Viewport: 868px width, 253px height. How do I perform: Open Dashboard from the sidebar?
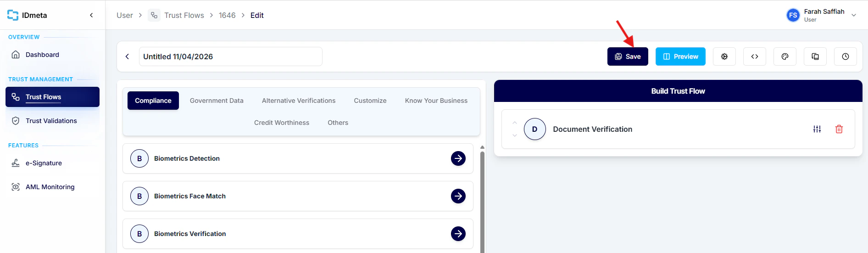(x=52, y=55)
